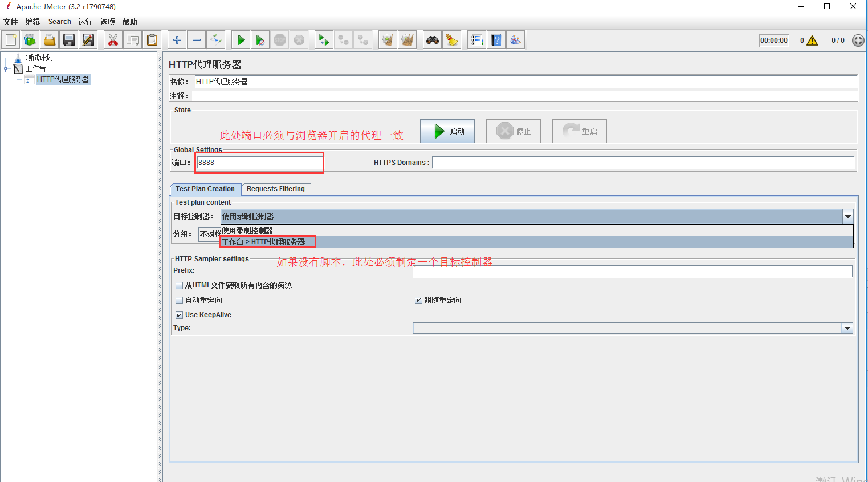Click the thread status icon beside the 0/0 counter
868x482 pixels.
(x=858, y=40)
